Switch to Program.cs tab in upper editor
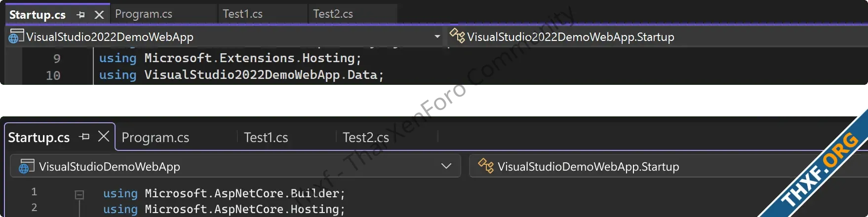The height and width of the screenshot is (217, 868). click(144, 14)
